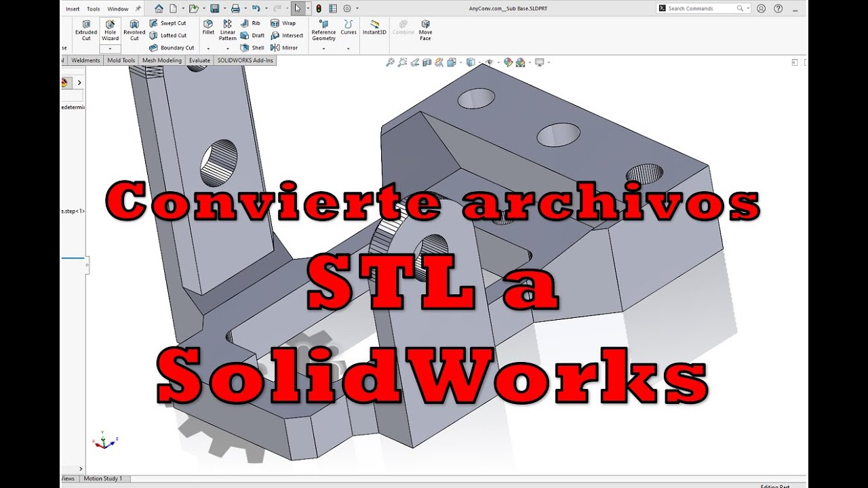Screen dimensions: 868x488
Task: Zoom to Fit in viewport toolbar
Action: pos(390,62)
